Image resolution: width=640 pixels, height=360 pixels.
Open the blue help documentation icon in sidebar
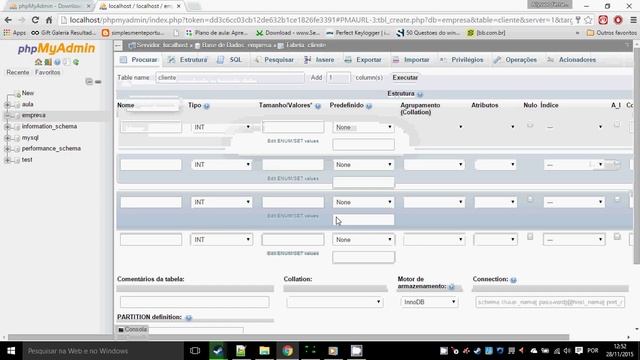pos(57,62)
